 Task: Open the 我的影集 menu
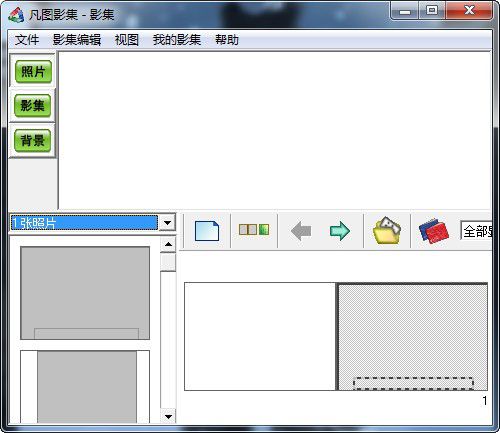(177, 40)
